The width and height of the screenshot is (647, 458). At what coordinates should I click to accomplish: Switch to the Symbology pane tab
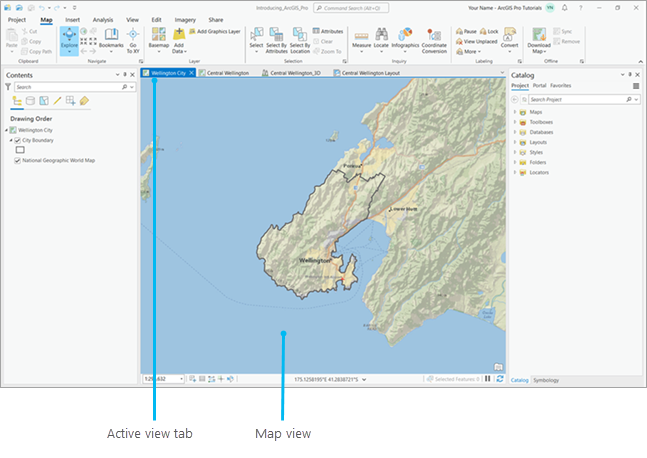pyautogui.click(x=546, y=380)
